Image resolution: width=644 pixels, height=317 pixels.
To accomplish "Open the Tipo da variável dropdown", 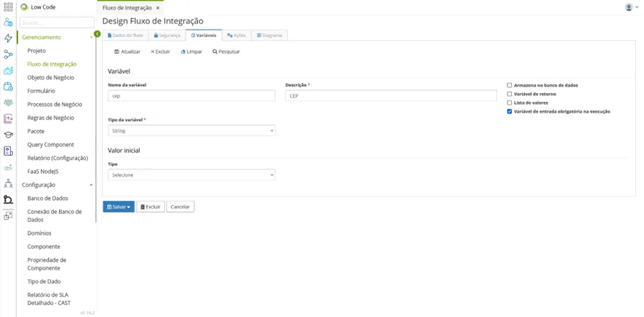I will (191, 131).
